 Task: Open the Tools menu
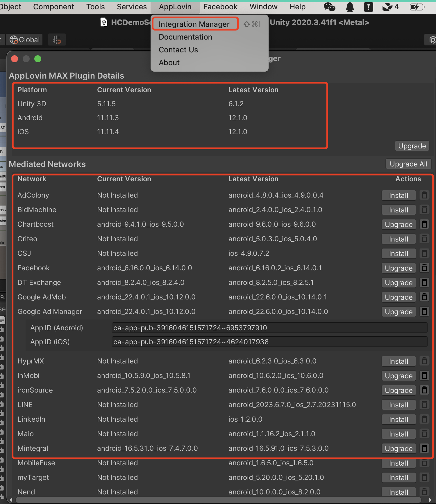tap(95, 7)
